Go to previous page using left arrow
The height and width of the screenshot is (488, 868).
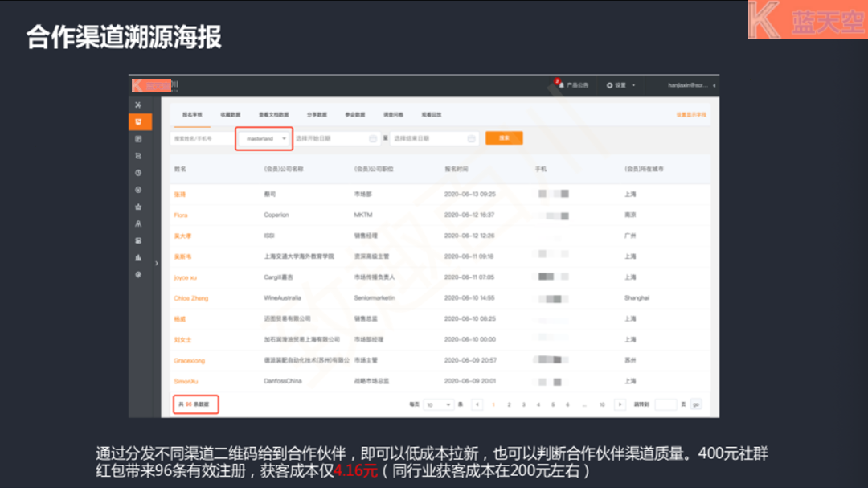(x=477, y=404)
